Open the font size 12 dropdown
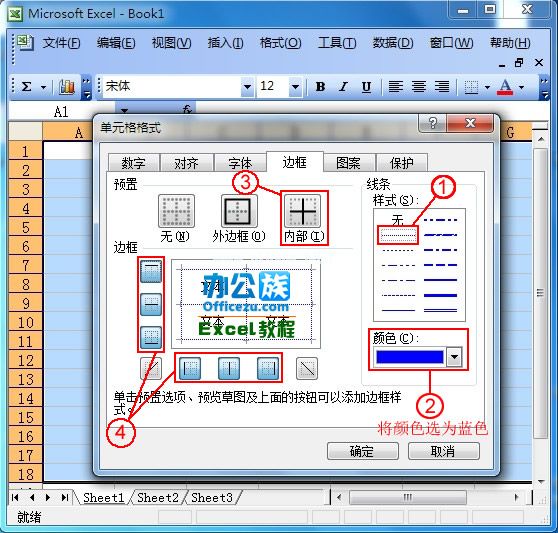 pos(295,86)
